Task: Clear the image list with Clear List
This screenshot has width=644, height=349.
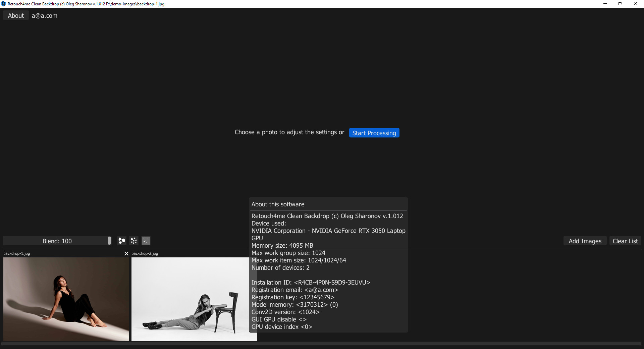Action: click(625, 241)
